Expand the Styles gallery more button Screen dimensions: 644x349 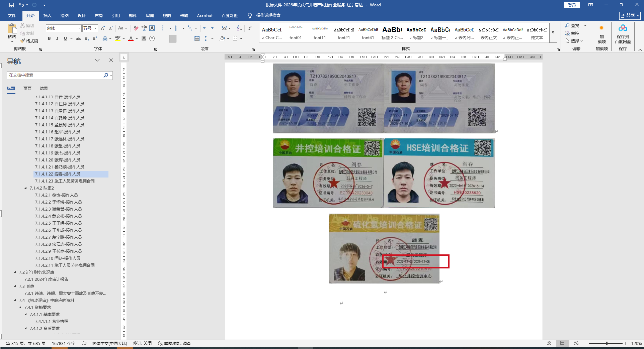pos(553,33)
